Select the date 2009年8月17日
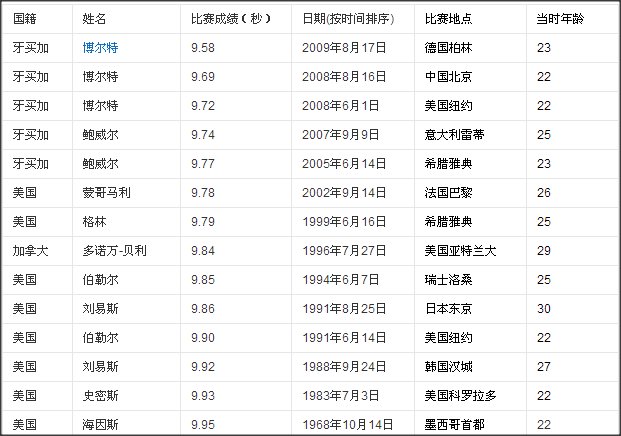This screenshot has height=436, width=621. point(344,48)
